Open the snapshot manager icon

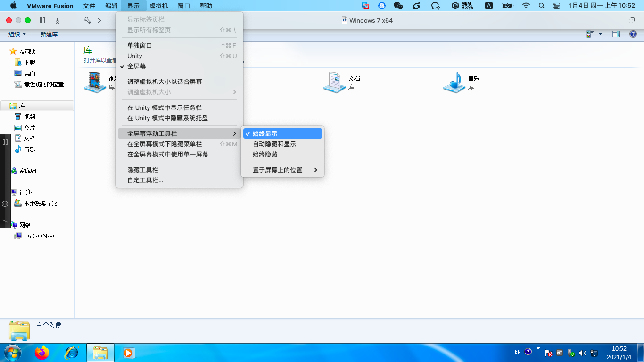[x=56, y=20]
